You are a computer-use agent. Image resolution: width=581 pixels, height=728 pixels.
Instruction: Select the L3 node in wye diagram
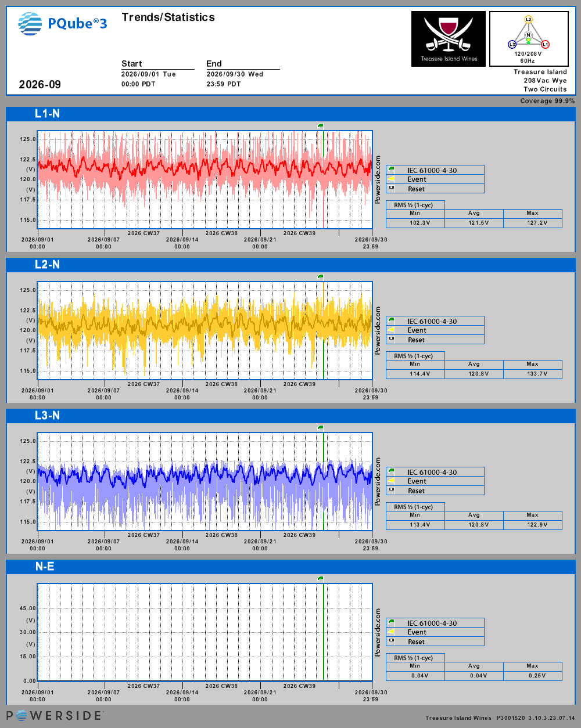tap(512, 45)
